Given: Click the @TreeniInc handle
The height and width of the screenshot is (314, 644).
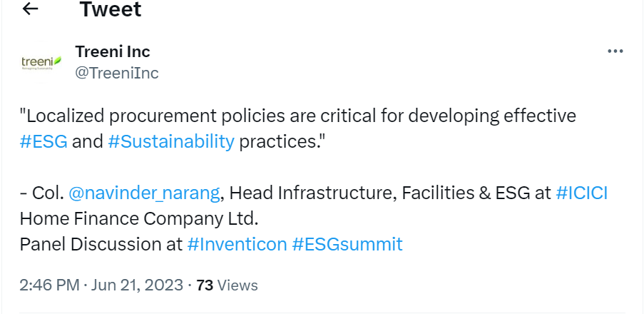Looking at the screenshot, I should pos(117,73).
